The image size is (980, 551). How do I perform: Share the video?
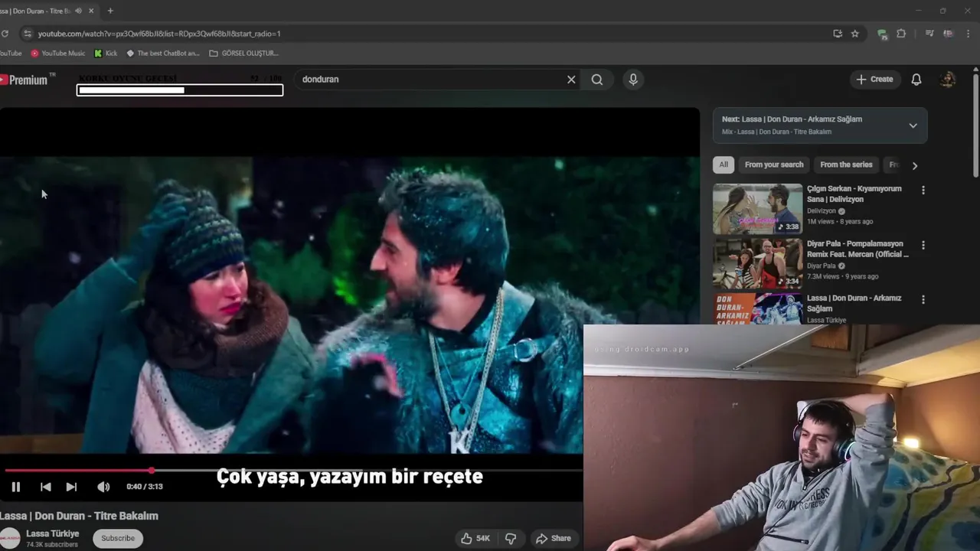pos(553,539)
